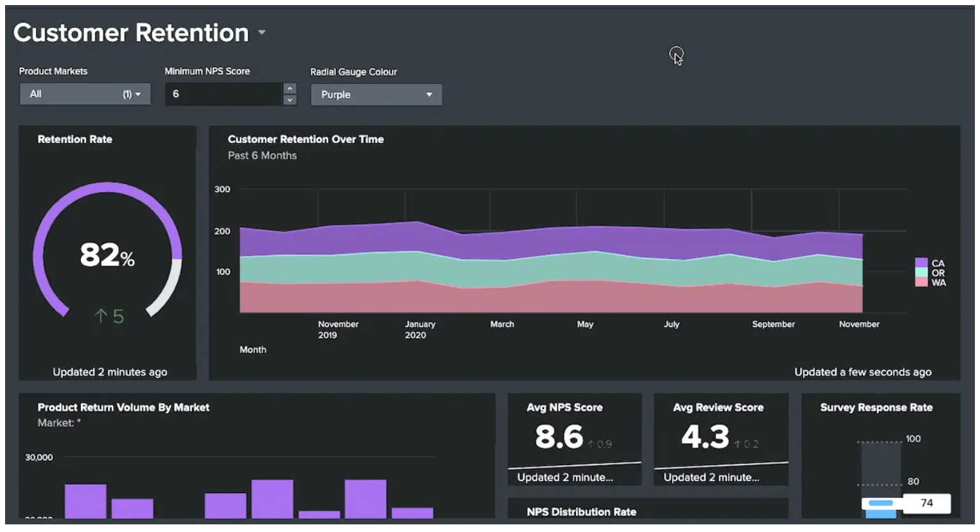Decrease Minimum NPS Score with down arrow

tap(290, 100)
